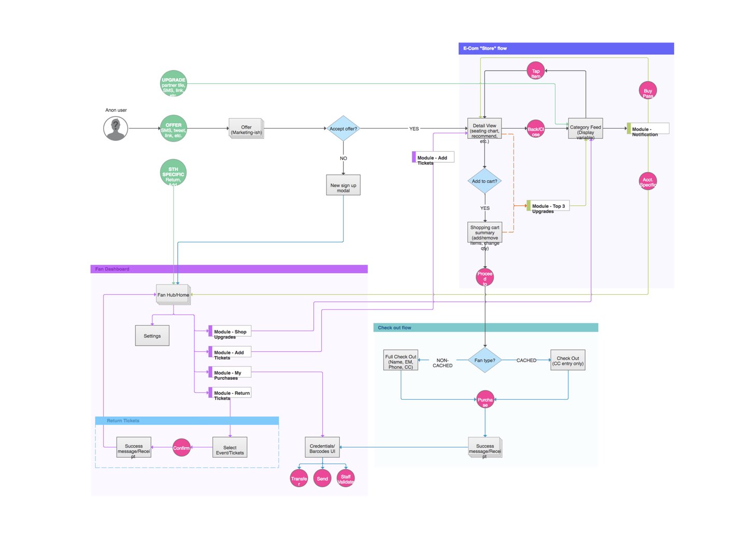
Task: Click the E-Com Store flow header bar
Action: click(566, 48)
